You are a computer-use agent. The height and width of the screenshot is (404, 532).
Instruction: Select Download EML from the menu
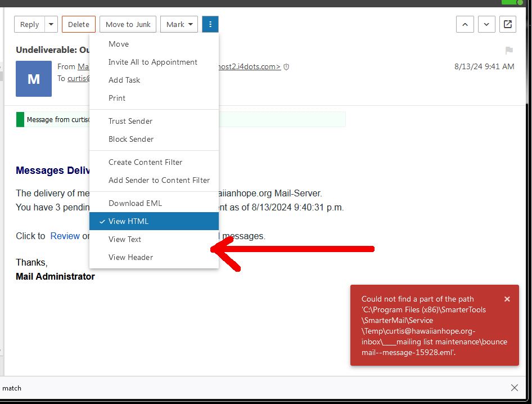(x=135, y=203)
